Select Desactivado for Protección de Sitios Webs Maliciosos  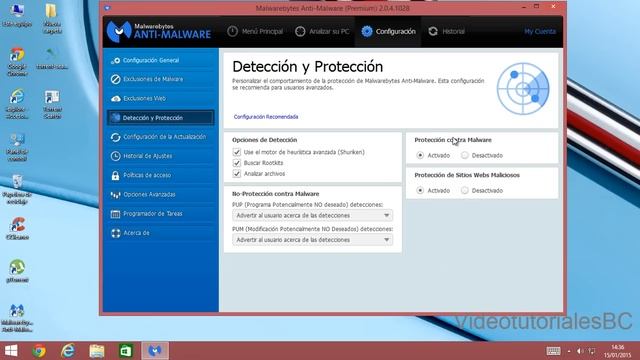tap(464, 191)
